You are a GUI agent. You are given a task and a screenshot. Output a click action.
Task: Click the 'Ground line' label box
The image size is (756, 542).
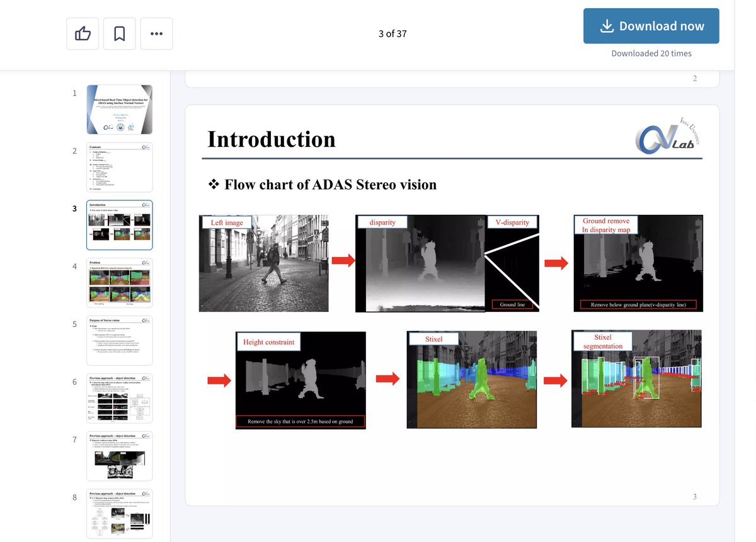(513, 304)
